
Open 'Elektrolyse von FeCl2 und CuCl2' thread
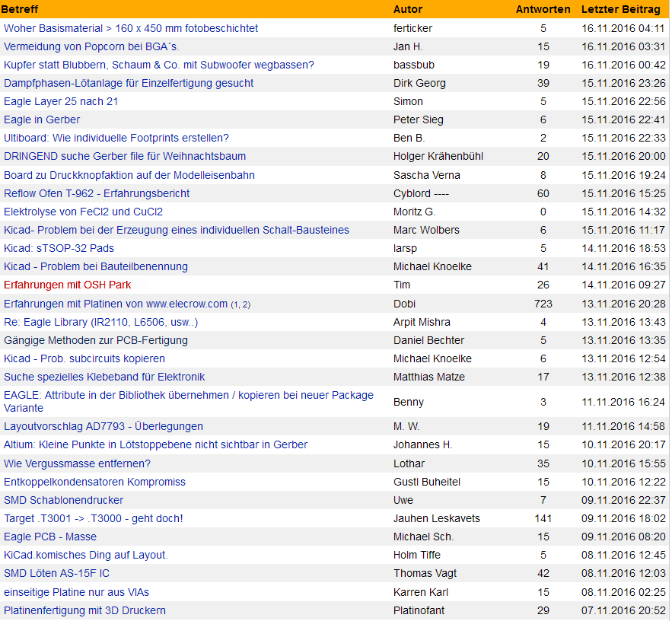tap(83, 212)
